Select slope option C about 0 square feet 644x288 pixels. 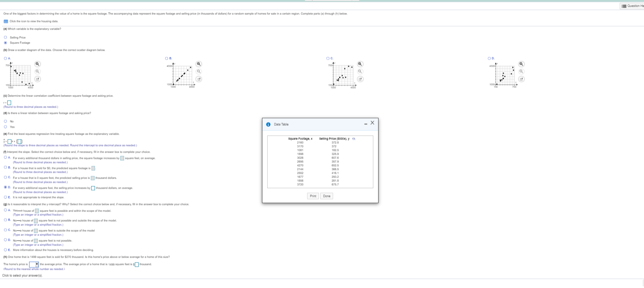point(6,177)
